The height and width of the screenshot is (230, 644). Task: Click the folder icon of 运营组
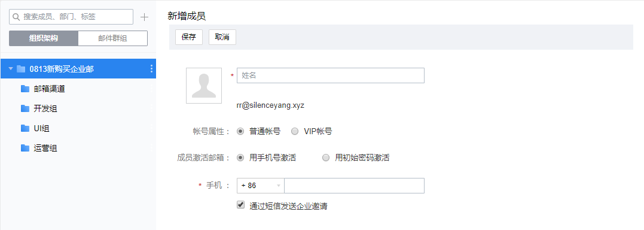[x=25, y=148]
